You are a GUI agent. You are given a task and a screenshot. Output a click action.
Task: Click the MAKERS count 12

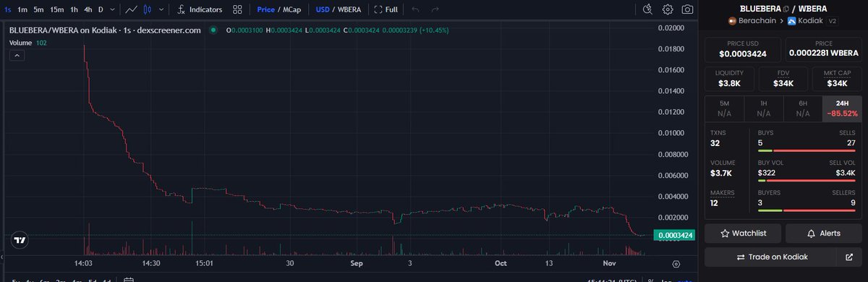tap(715, 203)
